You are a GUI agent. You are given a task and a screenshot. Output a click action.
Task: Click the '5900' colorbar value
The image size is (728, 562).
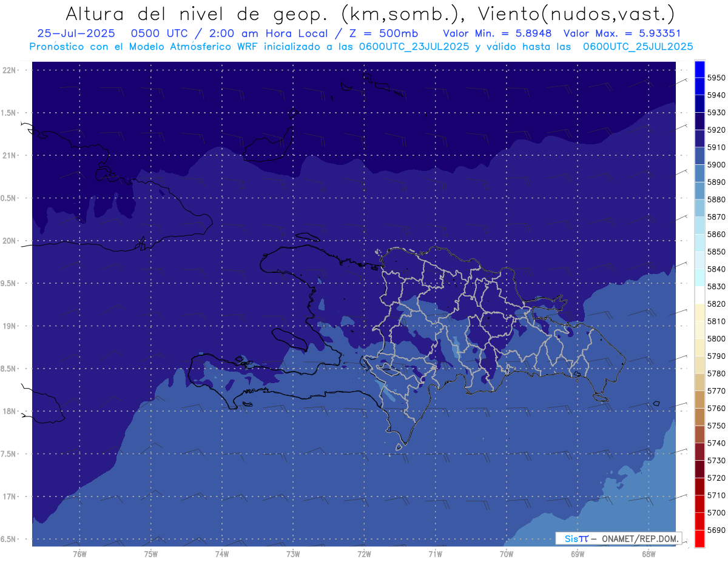pos(716,164)
